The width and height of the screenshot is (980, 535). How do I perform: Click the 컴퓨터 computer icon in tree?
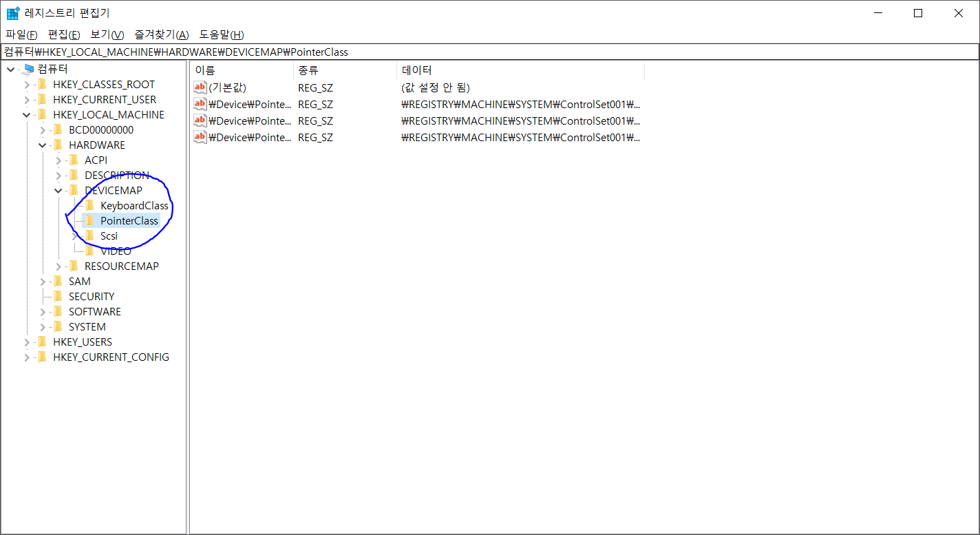(x=28, y=69)
